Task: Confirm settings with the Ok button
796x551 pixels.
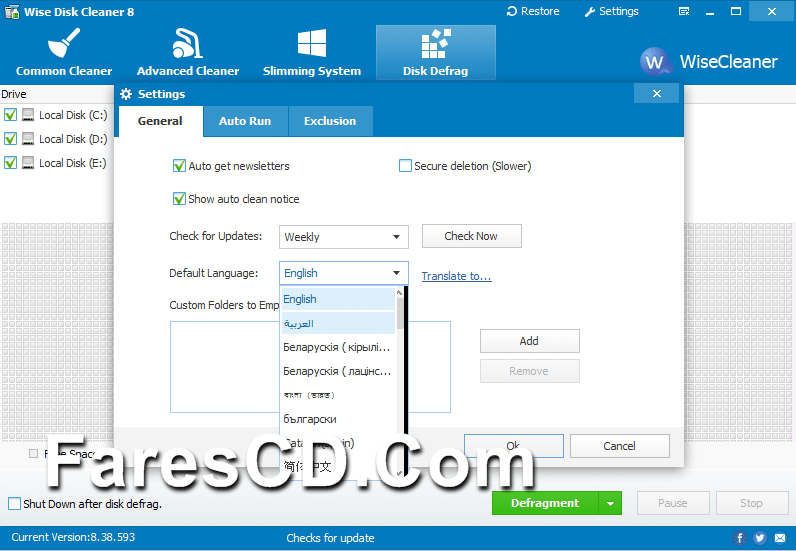Action: pyautogui.click(x=513, y=446)
